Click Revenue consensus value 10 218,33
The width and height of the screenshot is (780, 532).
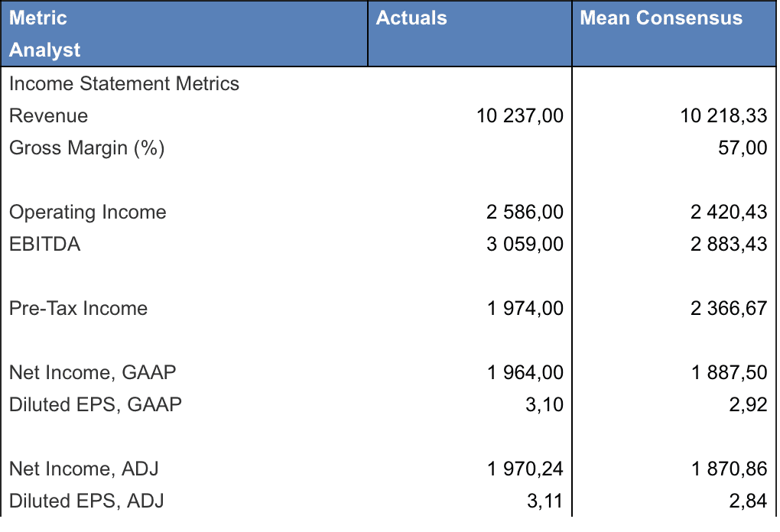click(x=723, y=115)
